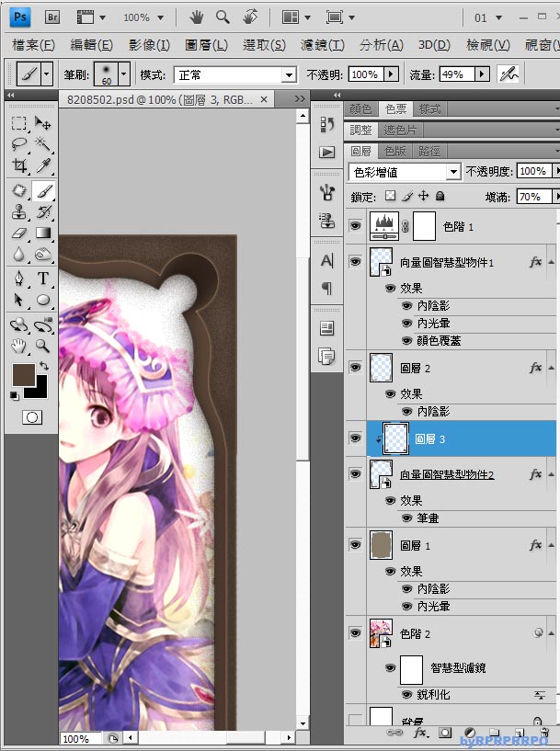The height and width of the screenshot is (751, 560).
Task: Open the Actions panel play icon
Action: point(327,153)
